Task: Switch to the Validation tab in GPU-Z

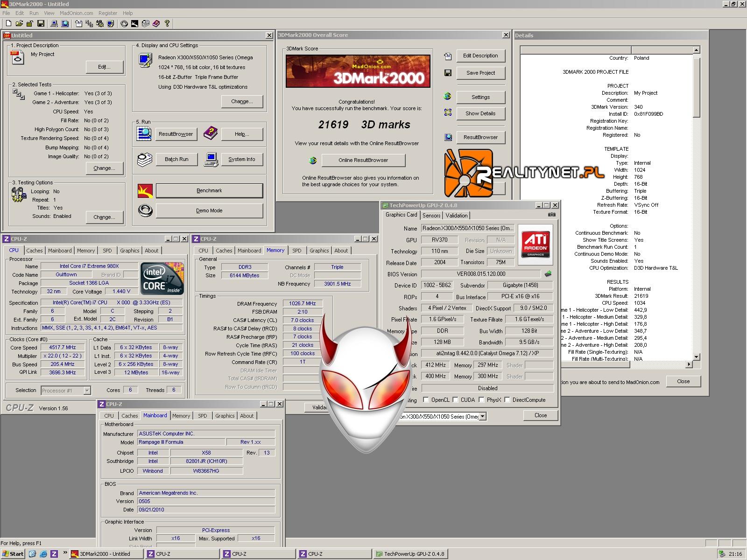Action: tap(457, 216)
